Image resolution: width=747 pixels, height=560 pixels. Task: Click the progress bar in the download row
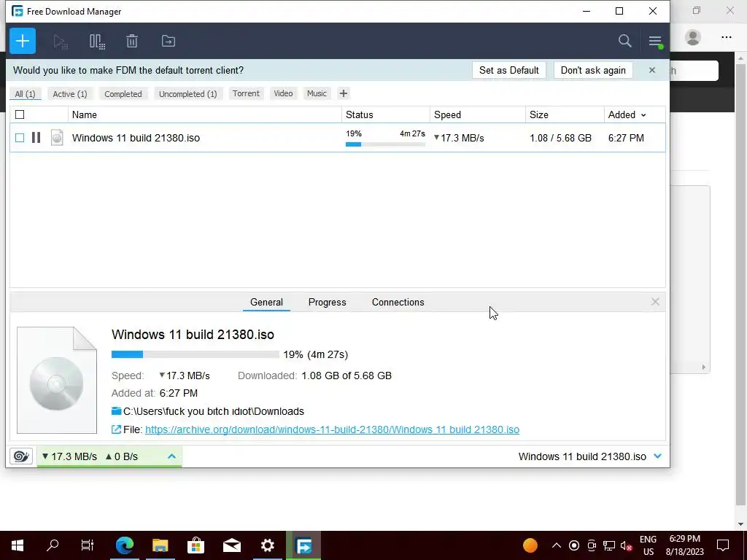click(x=385, y=144)
